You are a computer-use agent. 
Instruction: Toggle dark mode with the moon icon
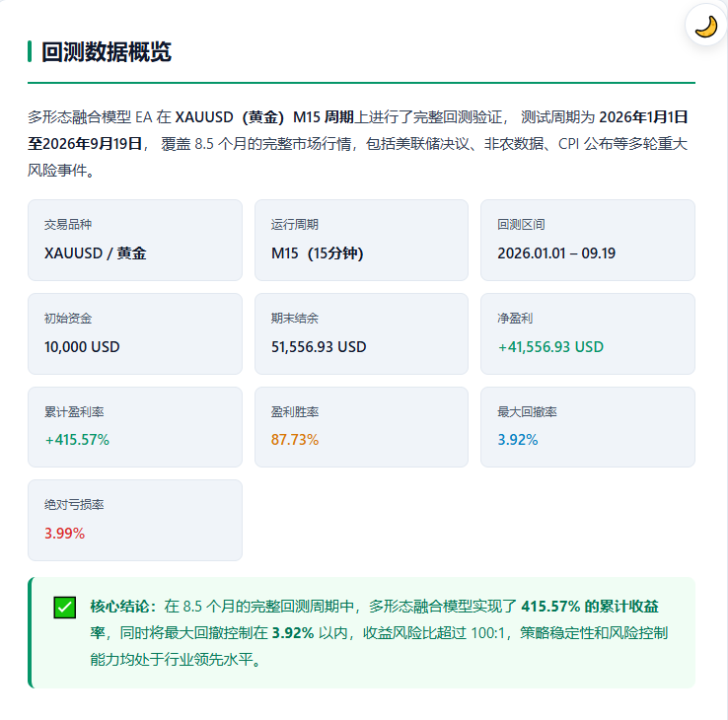point(705,26)
